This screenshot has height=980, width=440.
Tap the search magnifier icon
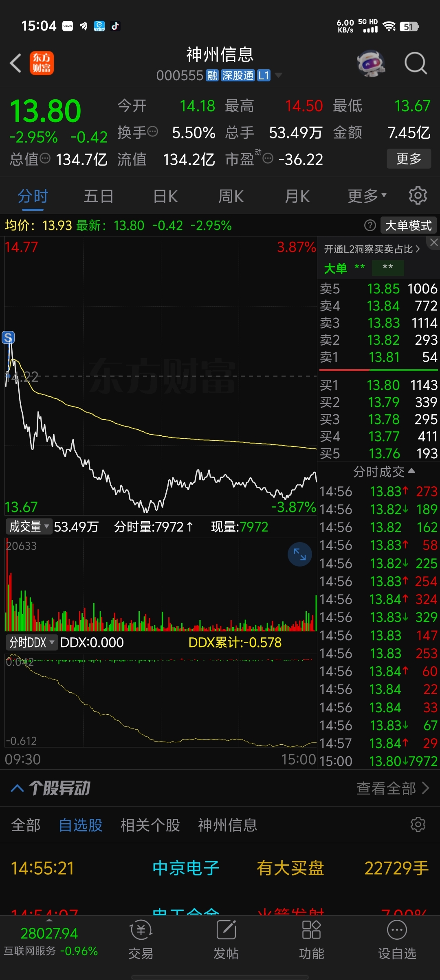[416, 63]
